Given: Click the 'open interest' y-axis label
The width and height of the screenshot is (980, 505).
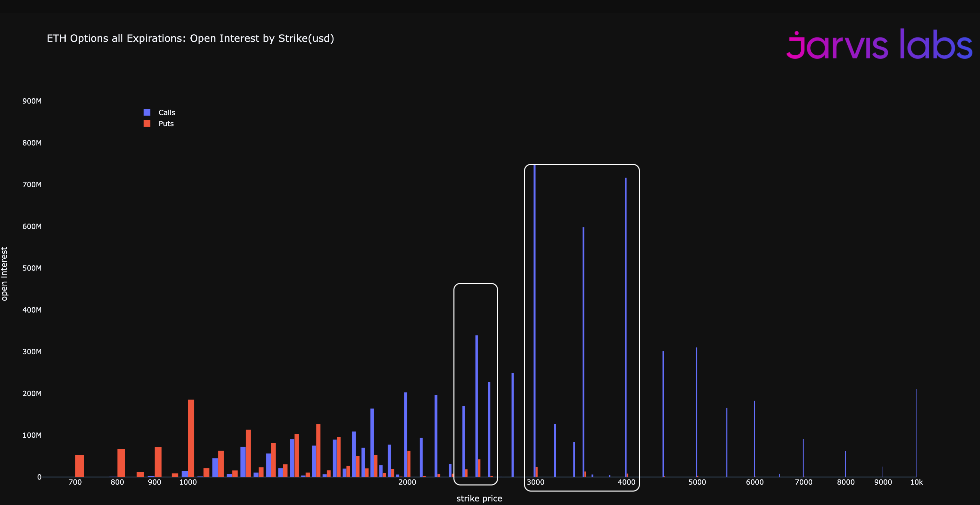Looking at the screenshot, I should pyautogui.click(x=5, y=274).
